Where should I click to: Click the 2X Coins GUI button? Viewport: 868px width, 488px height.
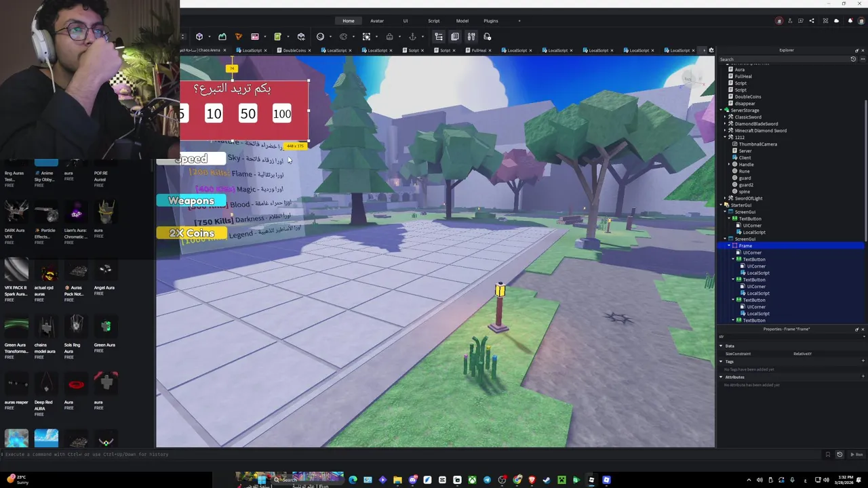coord(191,233)
